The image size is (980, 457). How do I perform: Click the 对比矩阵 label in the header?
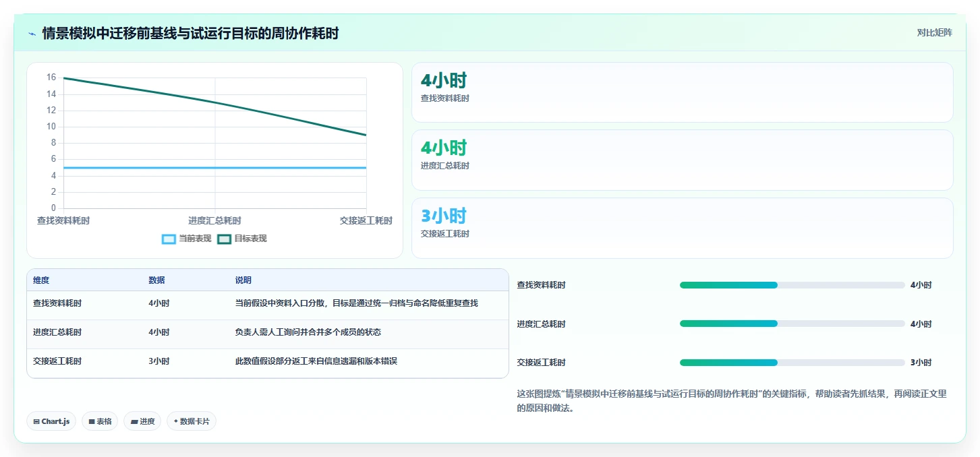tap(934, 32)
